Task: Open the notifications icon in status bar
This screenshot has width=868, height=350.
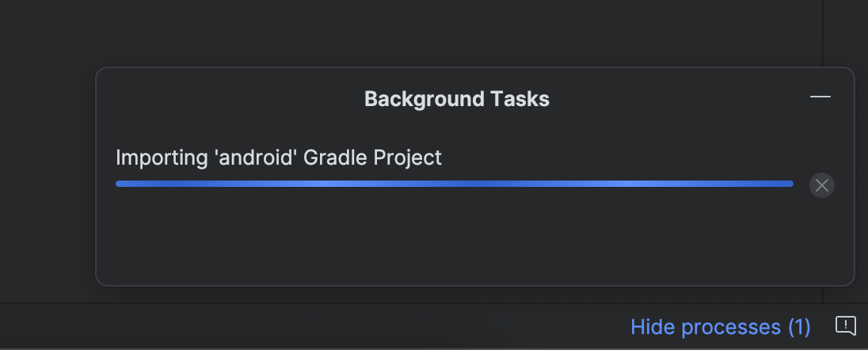Action: [x=845, y=325]
